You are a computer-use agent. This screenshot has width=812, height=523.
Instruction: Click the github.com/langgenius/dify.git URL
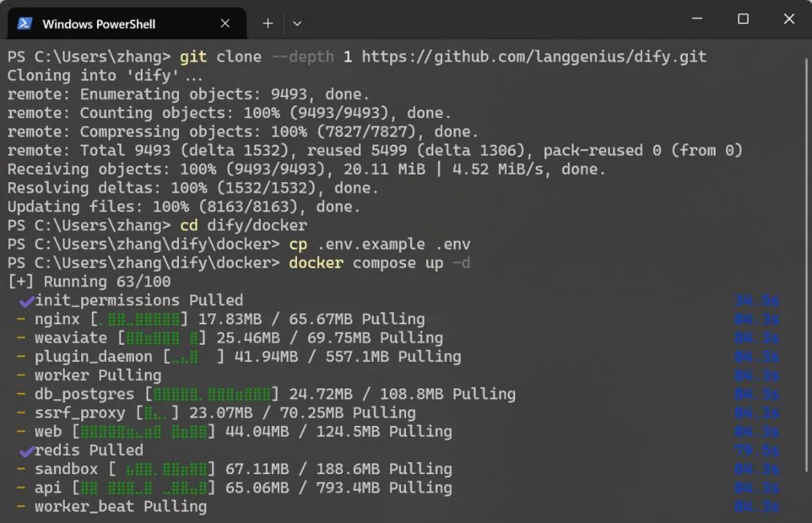point(534,56)
